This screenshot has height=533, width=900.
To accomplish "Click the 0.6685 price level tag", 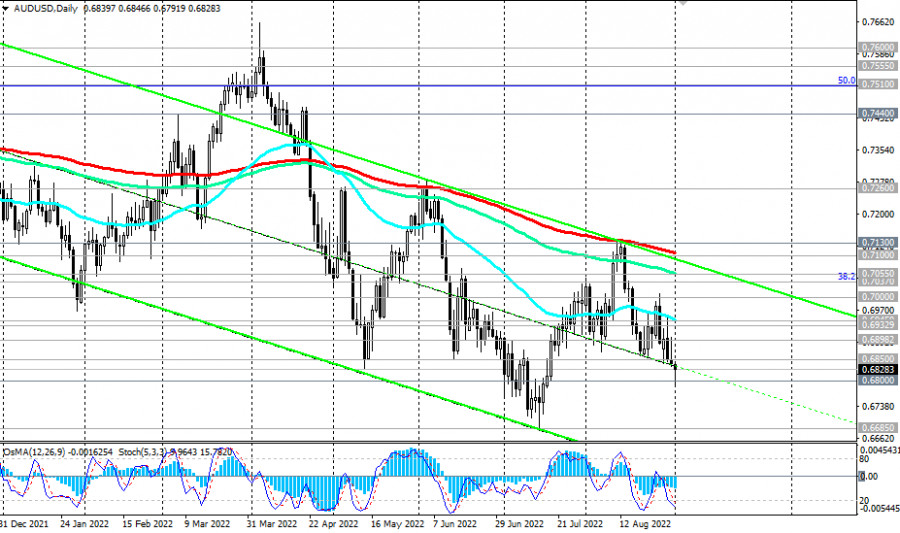I will pyautogui.click(x=876, y=427).
